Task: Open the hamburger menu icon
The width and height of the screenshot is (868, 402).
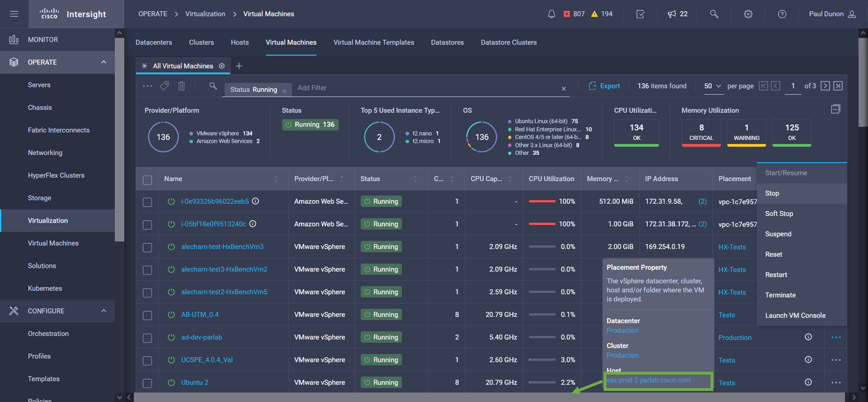Action: tap(14, 14)
